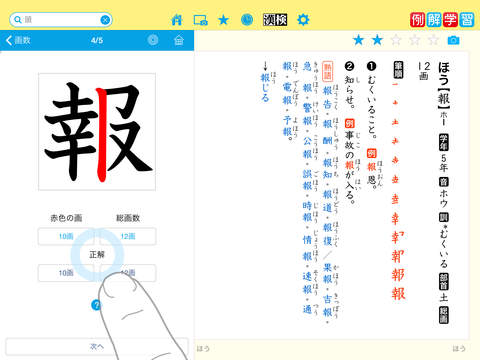The height and width of the screenshot is (360, 480).
Task: Tap the round icon in the blue quiz header
Action: pos(153,40)
